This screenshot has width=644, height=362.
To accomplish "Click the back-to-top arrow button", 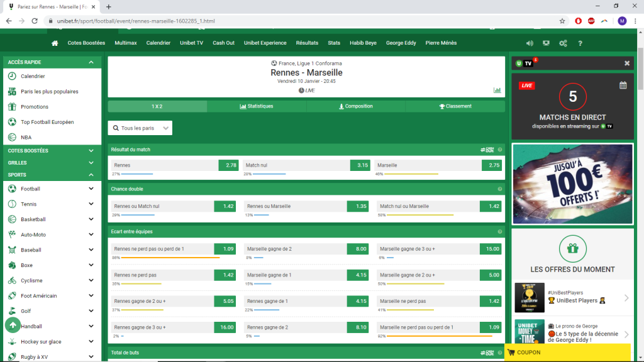I will (x=13, y=325).
